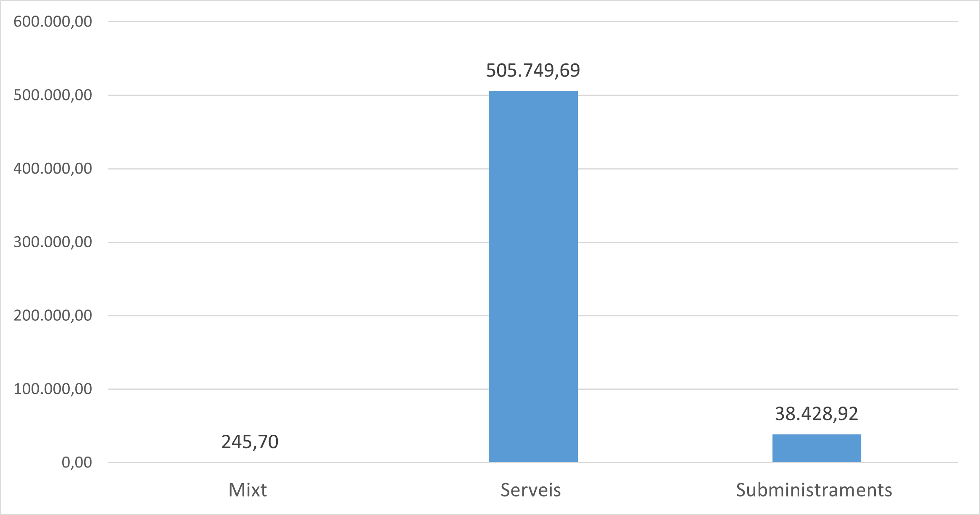Click the Serveis category label

[x=530, y=490]
